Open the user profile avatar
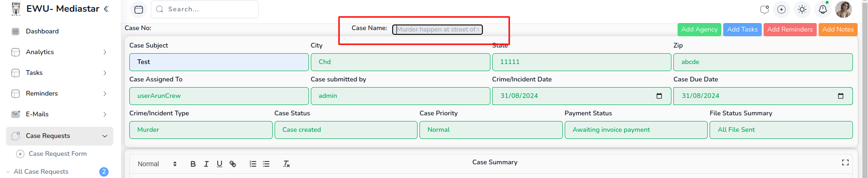Screen dimensions: 868x178 pos(844,9)
